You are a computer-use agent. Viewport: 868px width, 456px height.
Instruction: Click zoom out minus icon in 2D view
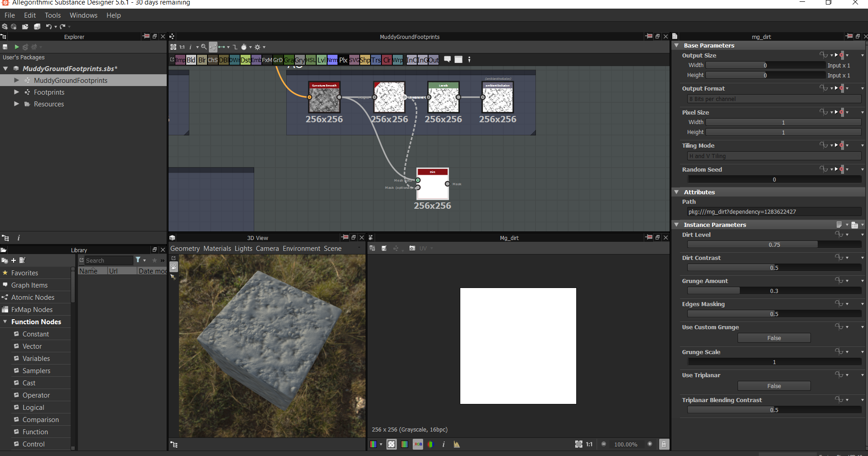[603, 444]
